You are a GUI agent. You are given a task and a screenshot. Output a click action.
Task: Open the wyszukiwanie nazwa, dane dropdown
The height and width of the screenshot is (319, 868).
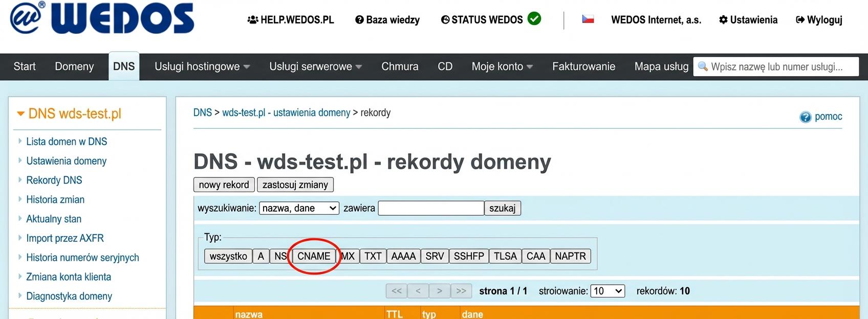(299, 208)
